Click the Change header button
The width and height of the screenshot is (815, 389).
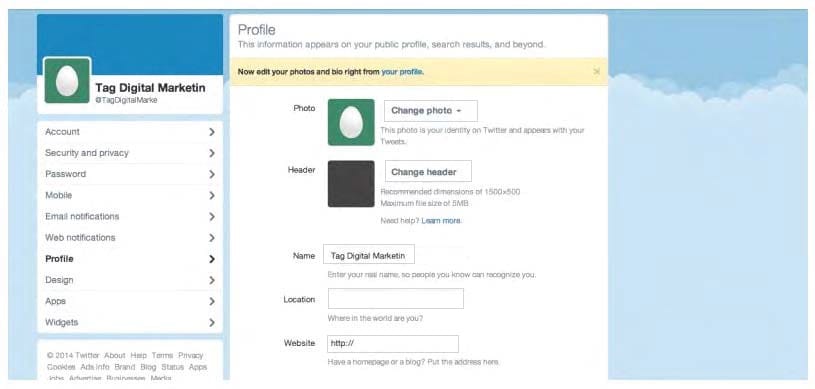(428, 172)
